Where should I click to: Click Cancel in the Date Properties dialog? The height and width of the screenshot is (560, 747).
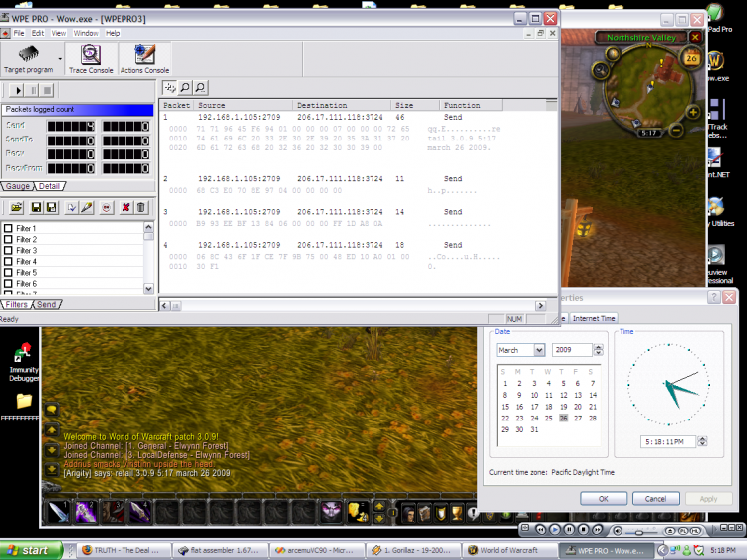pyautogui.click(x=655, y=499)
